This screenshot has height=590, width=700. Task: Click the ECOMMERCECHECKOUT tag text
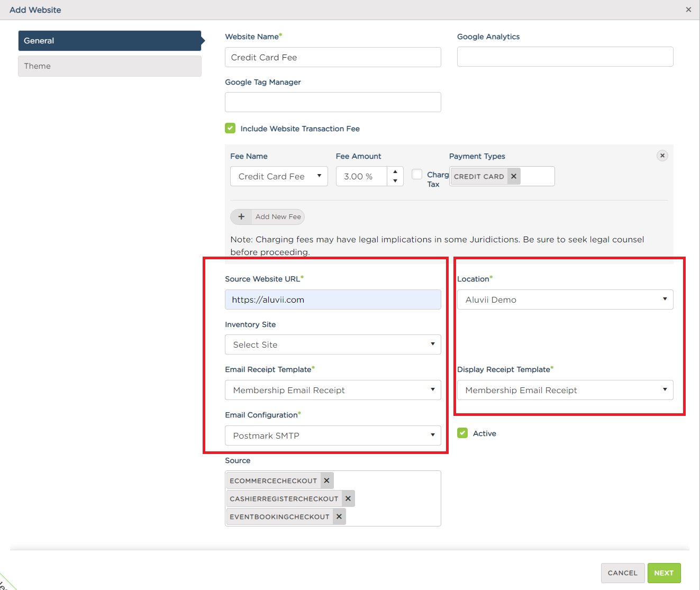click(x=273, y=480)
